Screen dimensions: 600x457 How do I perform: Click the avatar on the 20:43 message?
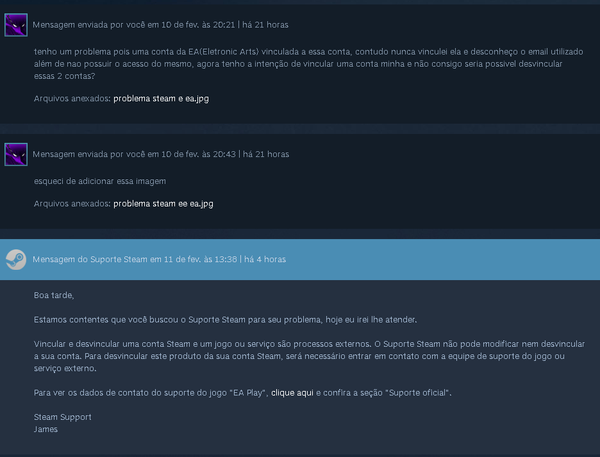[16, 154]
